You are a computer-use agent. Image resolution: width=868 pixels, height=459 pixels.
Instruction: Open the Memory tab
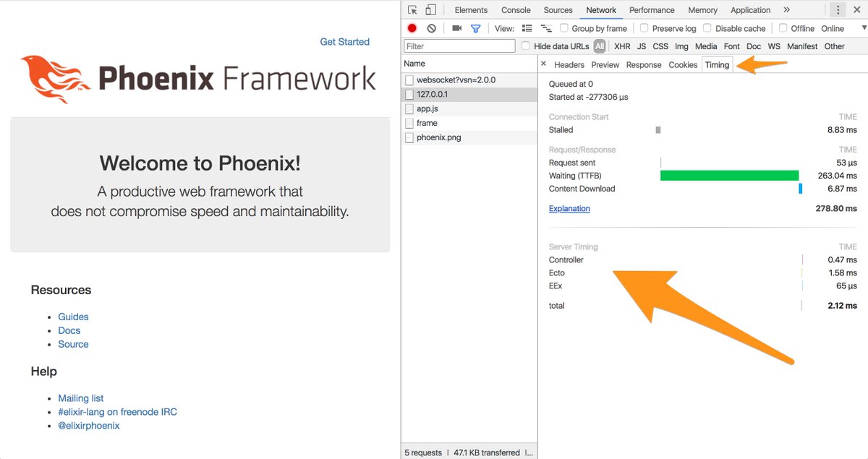point(702,10)
